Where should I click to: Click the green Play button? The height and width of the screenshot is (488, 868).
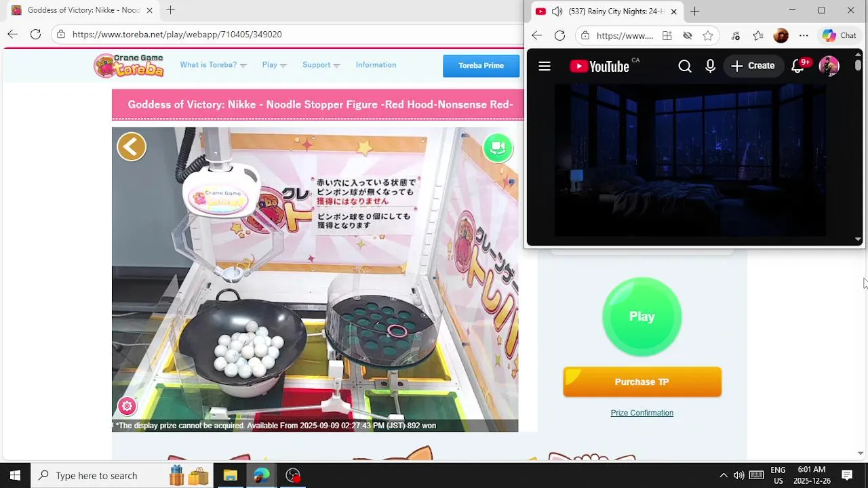[x=642, y=317]
